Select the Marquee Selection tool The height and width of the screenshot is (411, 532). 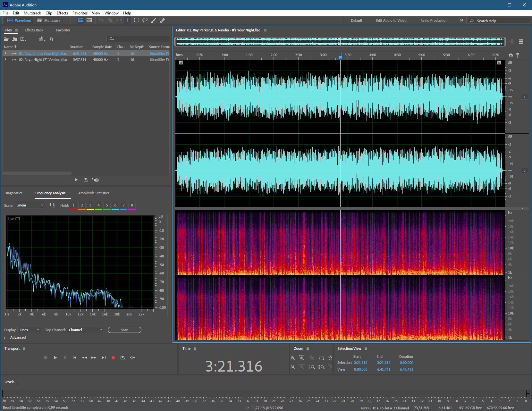[137, 20]
